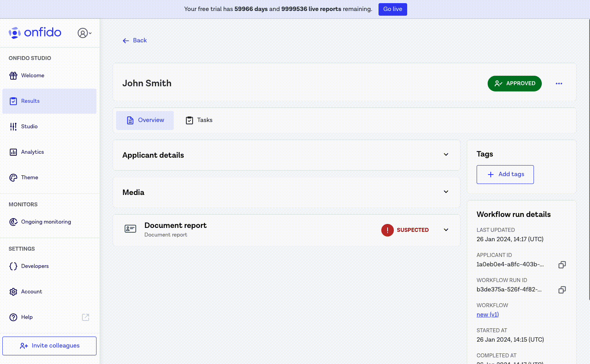Open the workflow new (v1) link
Image resolution: width=590 pixels, height=364 pixels.
pos(487,314)
